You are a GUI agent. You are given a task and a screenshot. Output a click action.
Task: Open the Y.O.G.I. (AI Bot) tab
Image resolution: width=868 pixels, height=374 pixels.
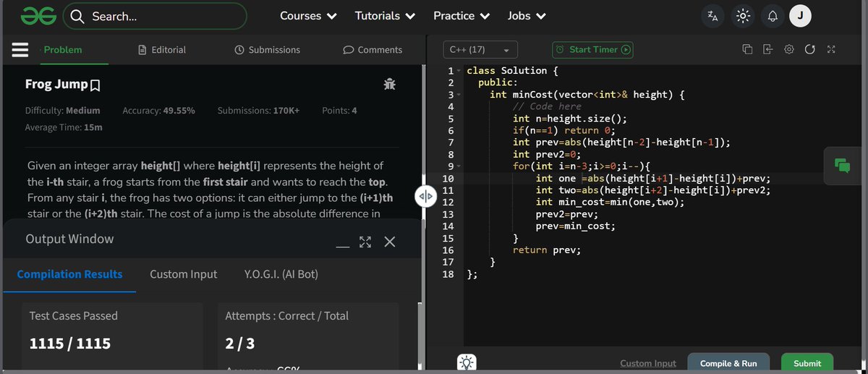pyautogui.click(x=281, y=274)
